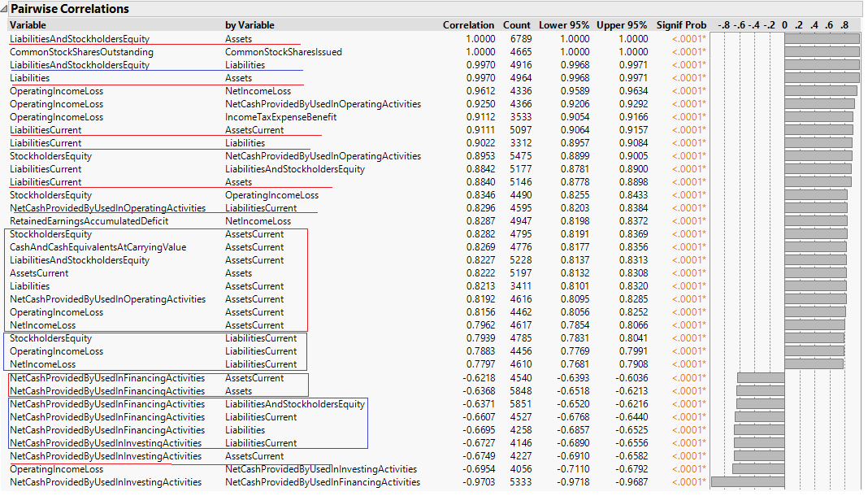Image resolution: width=868 pixels, height=496 pixels.
Task: Click the correlation value -0.6954
Action: point(479,469)
